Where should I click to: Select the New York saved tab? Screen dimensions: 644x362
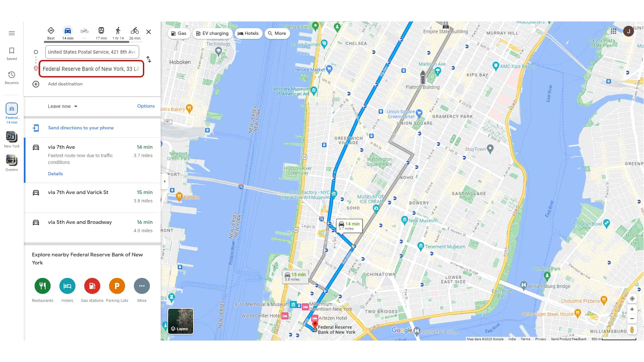[x=11, y=139]
